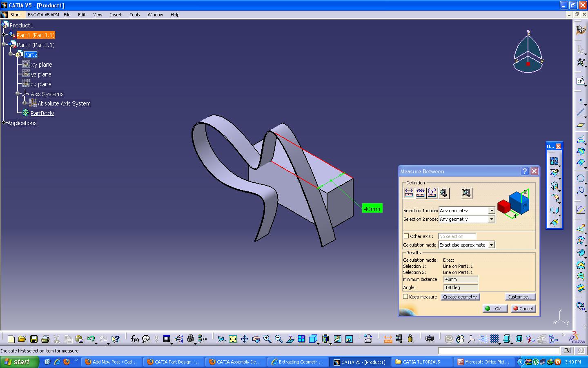Open the Selection 1 mode dropdown
Image resolution: width=588 pixels, height=368 pixels.
point(492,210)
